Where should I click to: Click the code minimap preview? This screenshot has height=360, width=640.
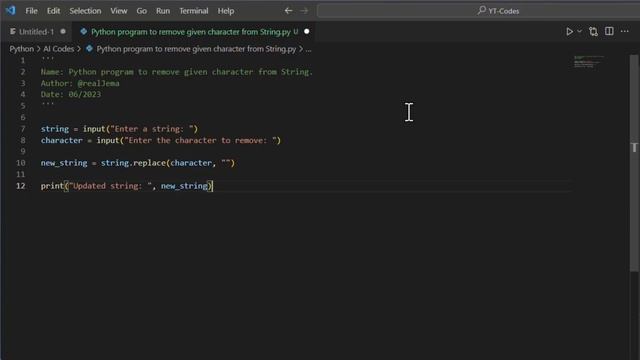click(588, 62)
